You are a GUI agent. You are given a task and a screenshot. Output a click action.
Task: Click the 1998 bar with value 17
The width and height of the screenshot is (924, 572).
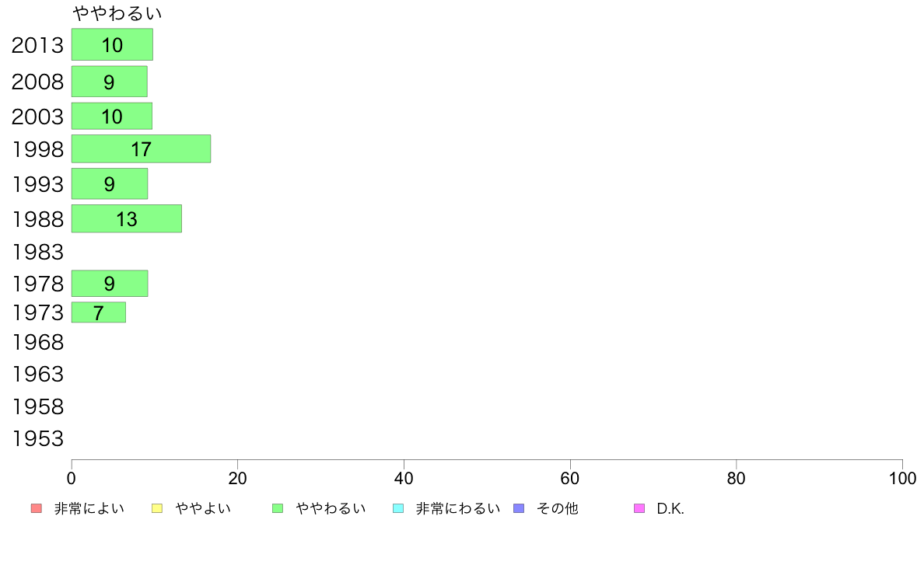pos(141,148)
